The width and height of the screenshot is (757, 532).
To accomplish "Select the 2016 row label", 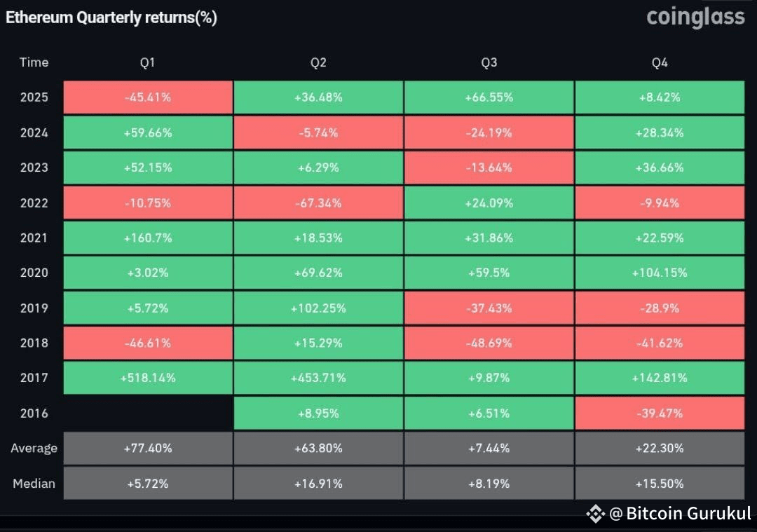I will (x=34, y=413).
